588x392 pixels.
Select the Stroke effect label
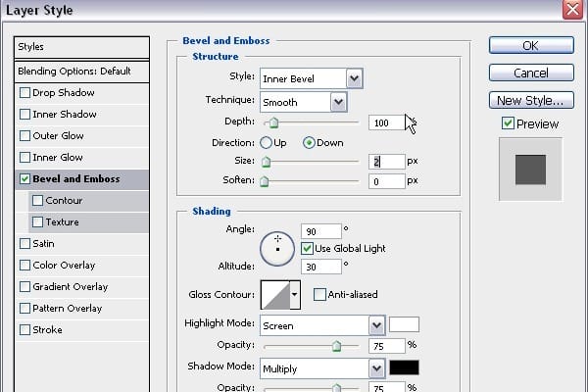click(x=47, y=329)
